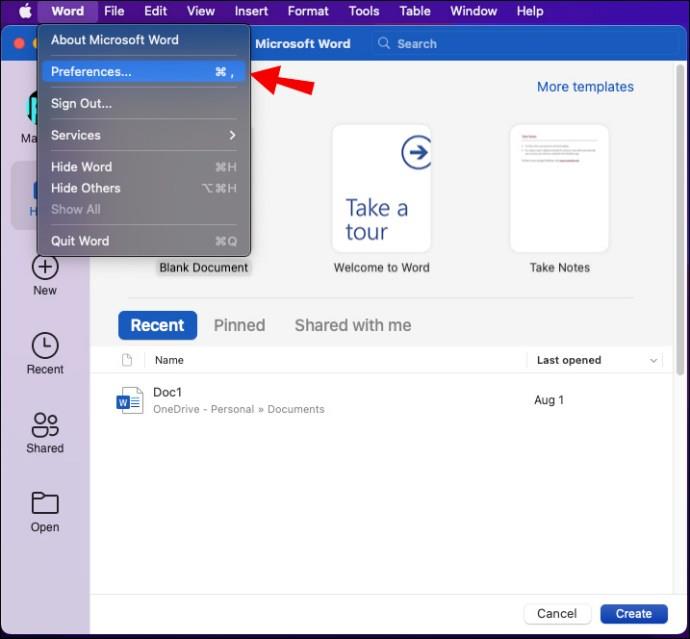The height and width of the screenshot is (639, 690).
Task: Click the red close window button
Action: click(x=19, y=44)
